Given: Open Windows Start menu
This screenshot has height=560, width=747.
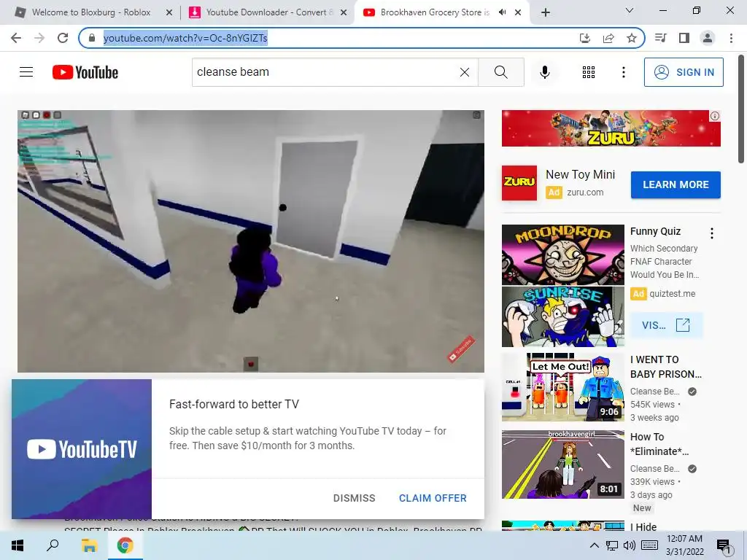Looking at the screenshot, I should click(x=18, y=545).
